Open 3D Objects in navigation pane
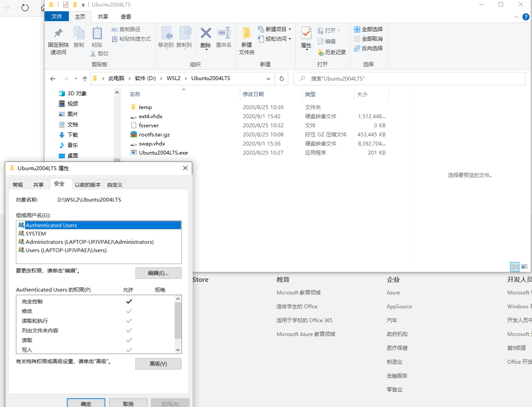Screen dimensions: 532x407 [73, 94]
